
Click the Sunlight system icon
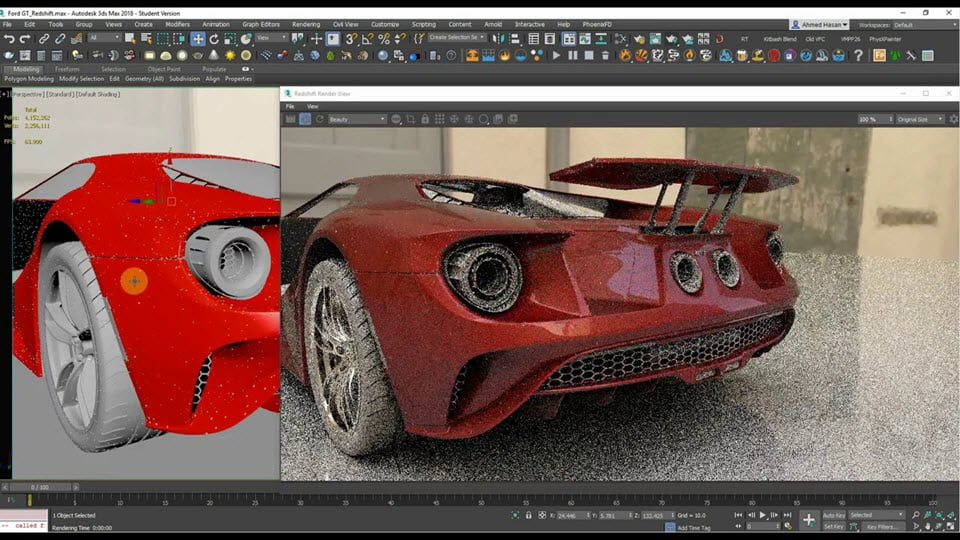pos(230,56)
